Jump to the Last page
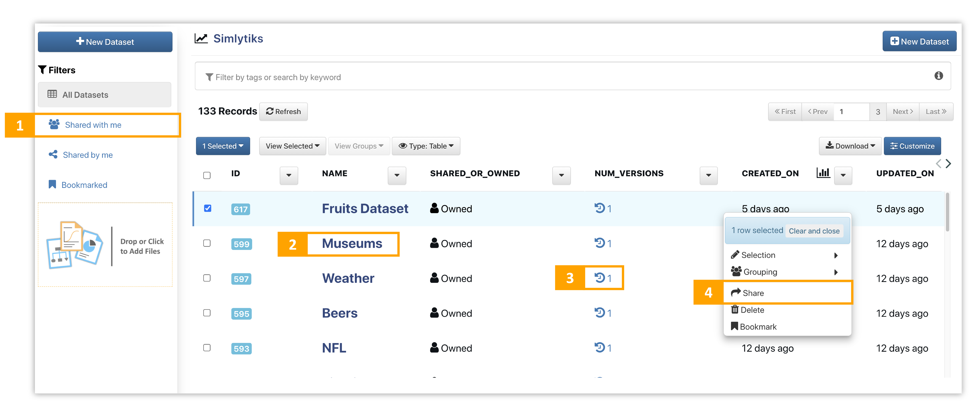This screenshot has width=980, height=417. coord(936,111)
